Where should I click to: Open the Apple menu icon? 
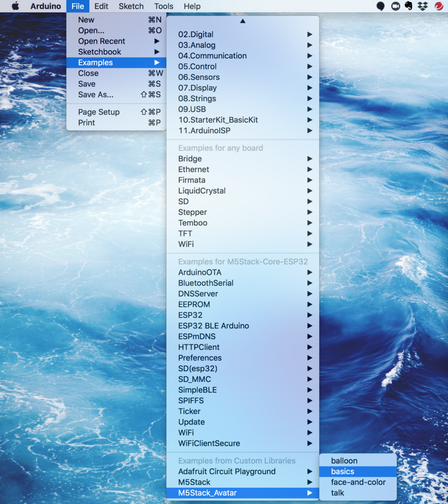15,6
